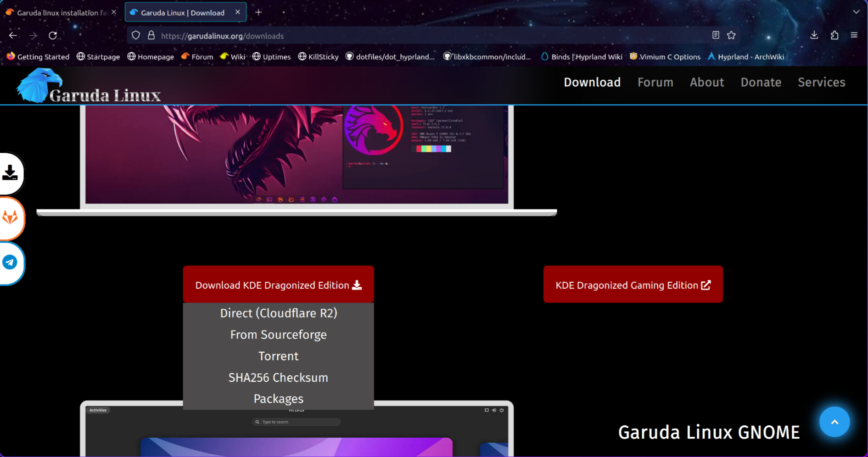
Task: Open KillSticky bookmark
Action: (318, 56)
